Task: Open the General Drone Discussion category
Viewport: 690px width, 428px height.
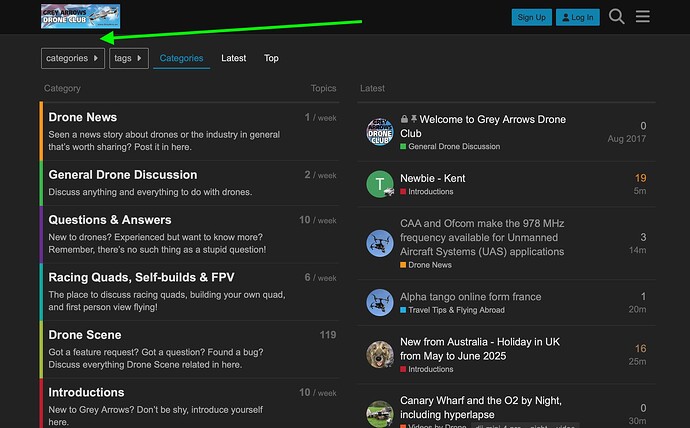Action: [123, 175]
